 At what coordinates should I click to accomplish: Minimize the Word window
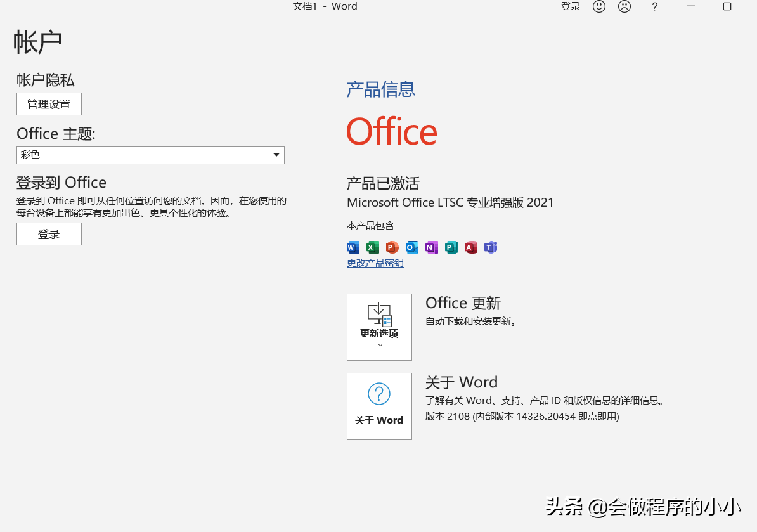click(x=691, y=6)
